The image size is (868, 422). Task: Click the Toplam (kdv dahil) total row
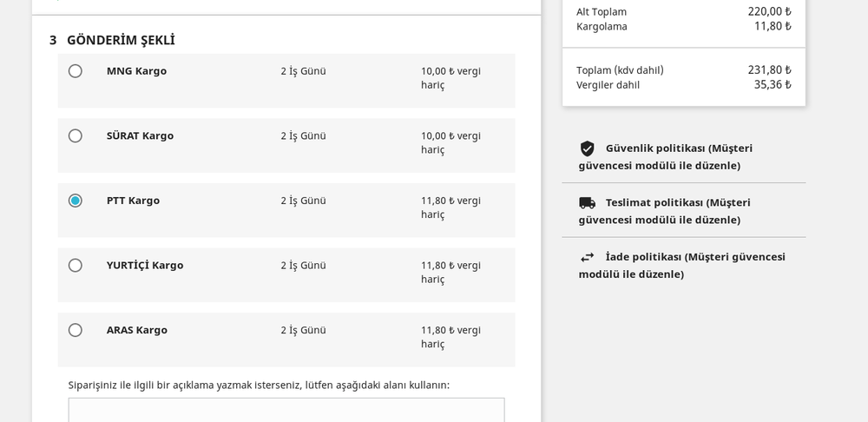tap(683, 70)
